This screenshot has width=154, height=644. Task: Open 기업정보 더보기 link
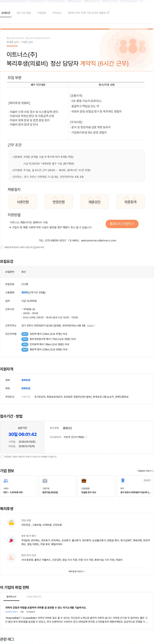pyautogui.click(x=145, y=471)
